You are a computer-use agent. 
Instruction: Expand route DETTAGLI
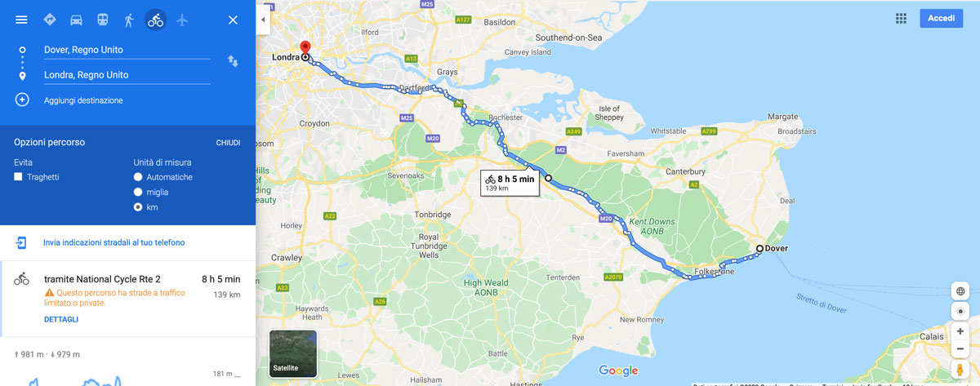tap(61, 319)
